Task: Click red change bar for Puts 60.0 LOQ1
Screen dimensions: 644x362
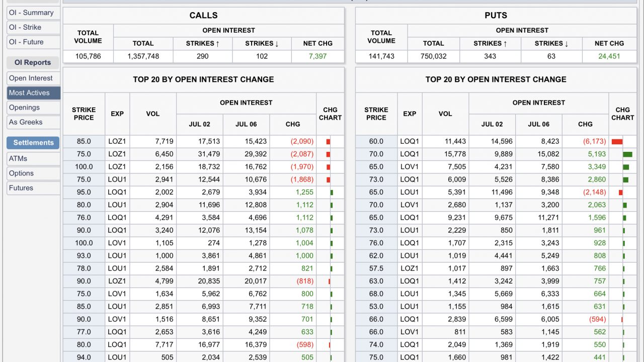Action: pyautogui.click(x=617, y=142)
